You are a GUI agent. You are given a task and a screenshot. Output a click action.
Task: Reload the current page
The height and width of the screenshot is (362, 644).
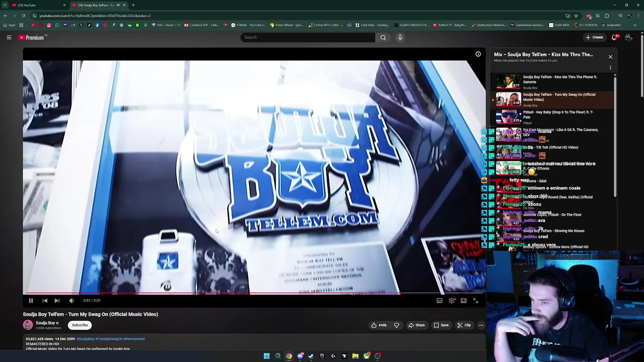tap(23, 16)
